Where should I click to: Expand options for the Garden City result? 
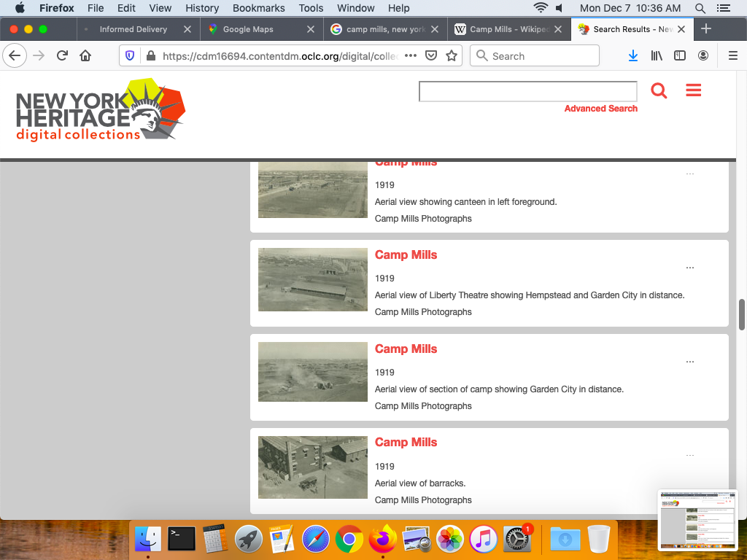(690, 362)
